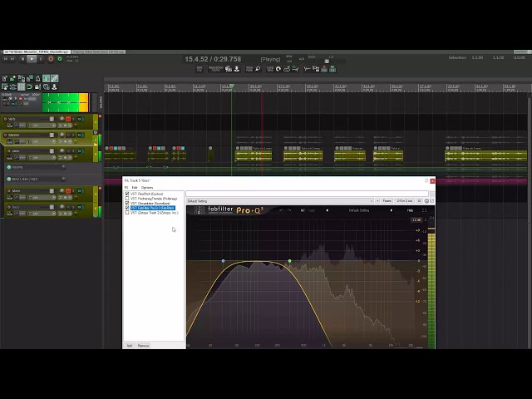Arm the Main track for recording
The width and height of the screenshot is (532, 399).
click(x=8, y=191)
